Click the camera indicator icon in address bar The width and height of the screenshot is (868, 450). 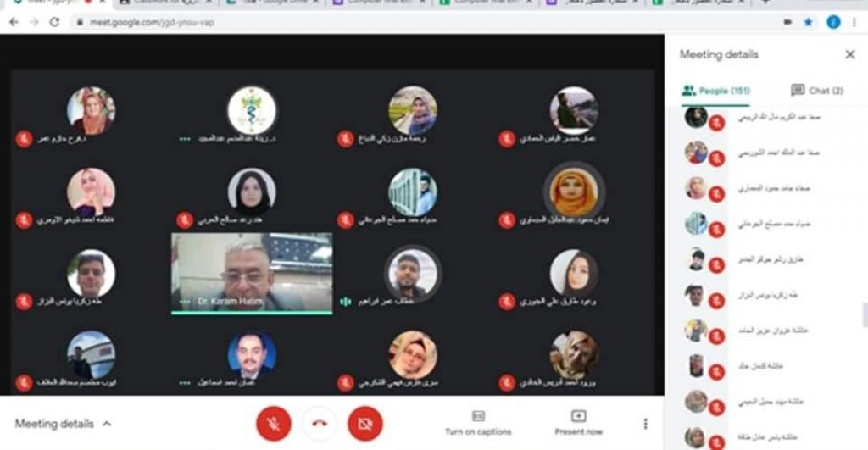[x=787, y=22]
